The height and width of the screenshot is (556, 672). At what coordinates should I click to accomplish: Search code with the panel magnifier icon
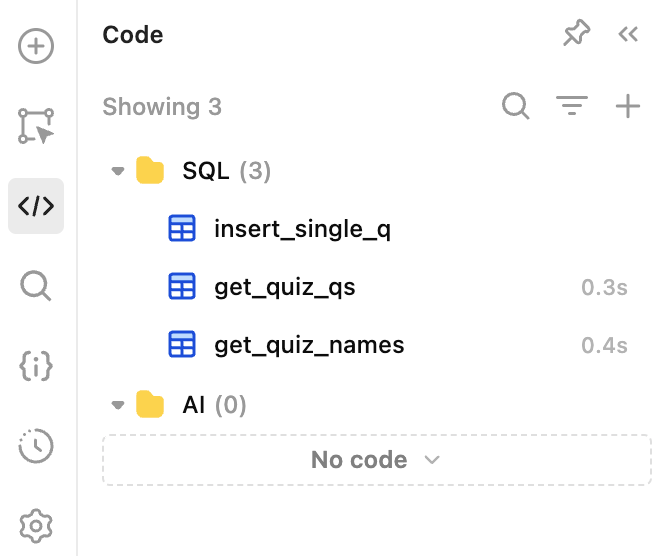coord(516,106)
